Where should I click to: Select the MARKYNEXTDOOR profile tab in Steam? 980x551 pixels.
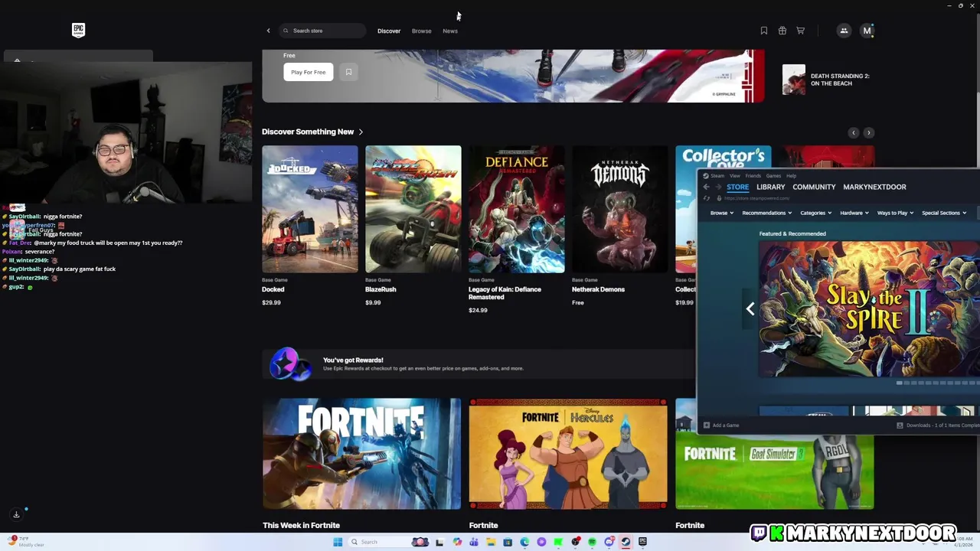tap(874, 187)
